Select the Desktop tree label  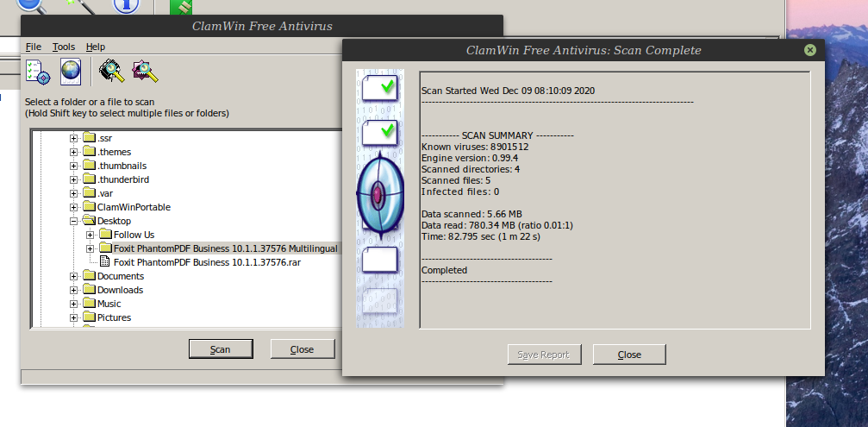coord(114,221)
